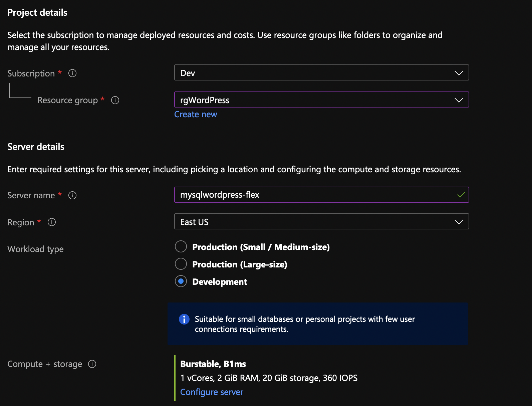Screen dimensions: 532x406
Task: Click the info icon beside Resource group
Action: tap(115, 100)
